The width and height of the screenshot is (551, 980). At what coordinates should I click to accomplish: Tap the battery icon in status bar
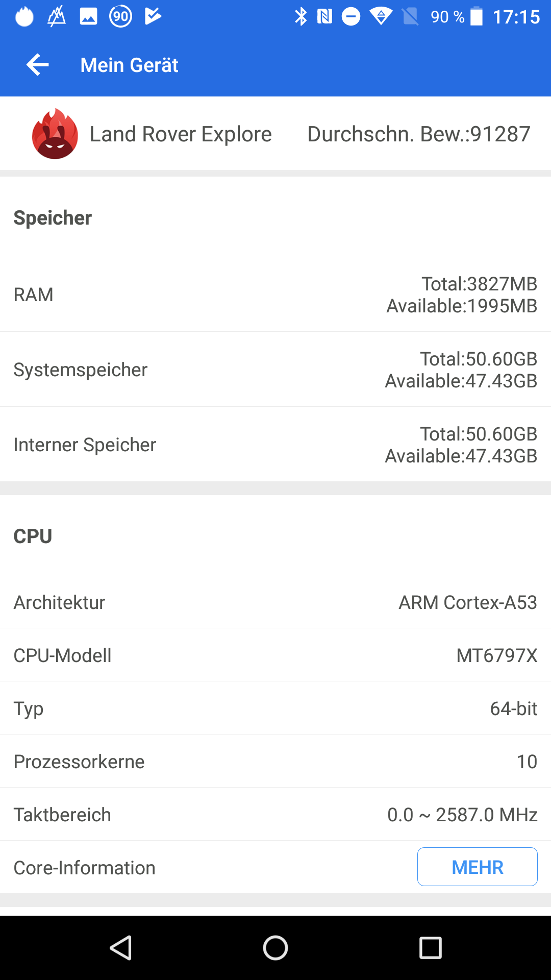pos(476,16)
